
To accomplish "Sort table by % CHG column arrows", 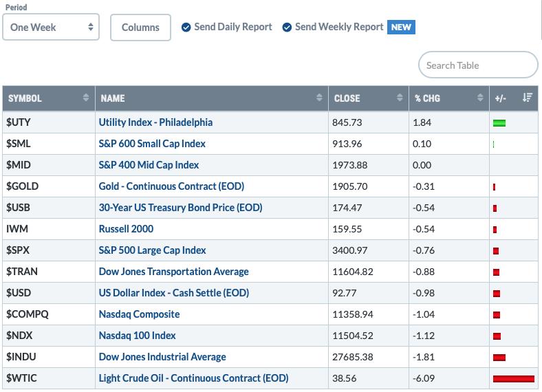I will [x=480, y=98].
